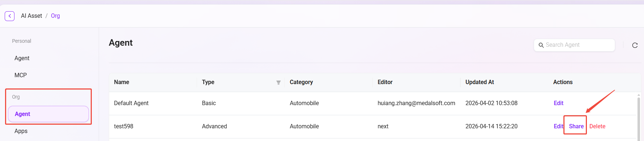The height and width of the screenshot is (141, 644).
Task: Click huiang.zhang@medalsoft.com editor cell
Action: (416, 103)
